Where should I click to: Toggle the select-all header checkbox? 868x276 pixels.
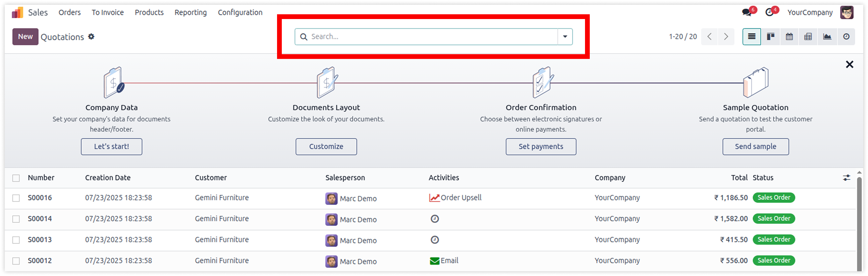16,178
